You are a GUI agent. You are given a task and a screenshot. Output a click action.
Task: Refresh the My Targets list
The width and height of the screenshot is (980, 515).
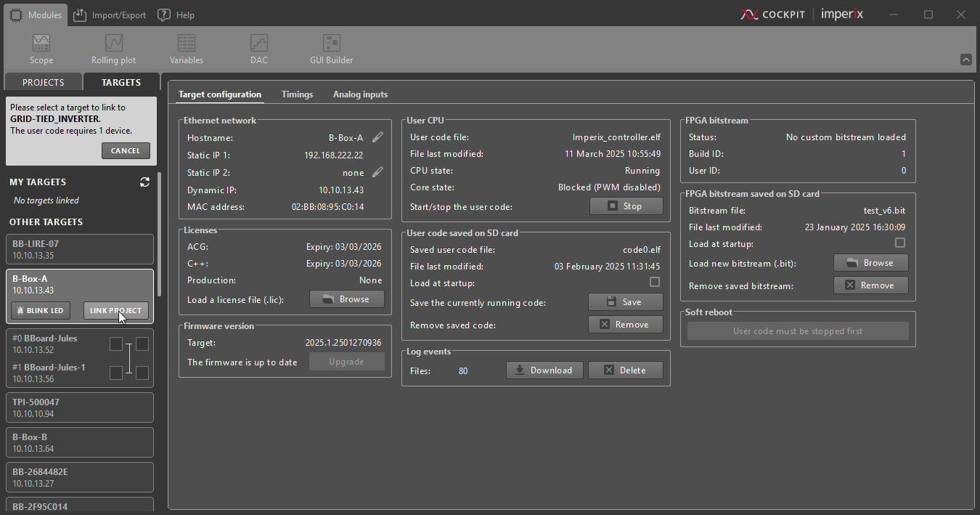point(144,182)
